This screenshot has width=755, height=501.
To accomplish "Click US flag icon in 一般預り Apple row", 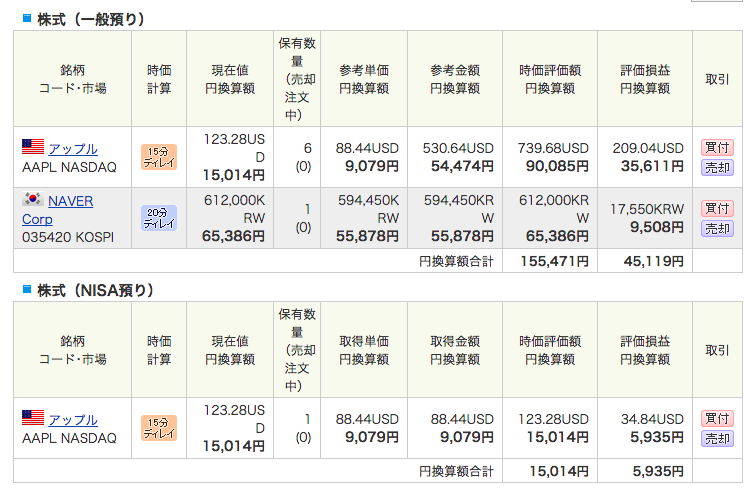I will 33,147.
